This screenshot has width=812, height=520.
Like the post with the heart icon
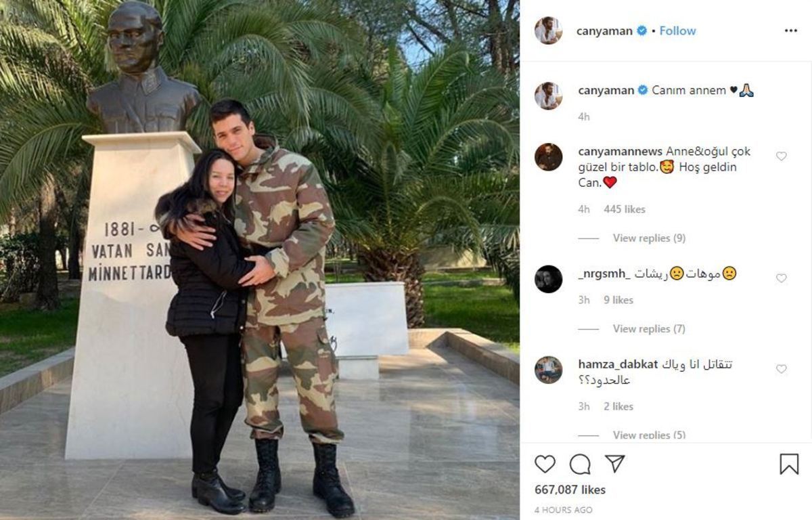545,464
